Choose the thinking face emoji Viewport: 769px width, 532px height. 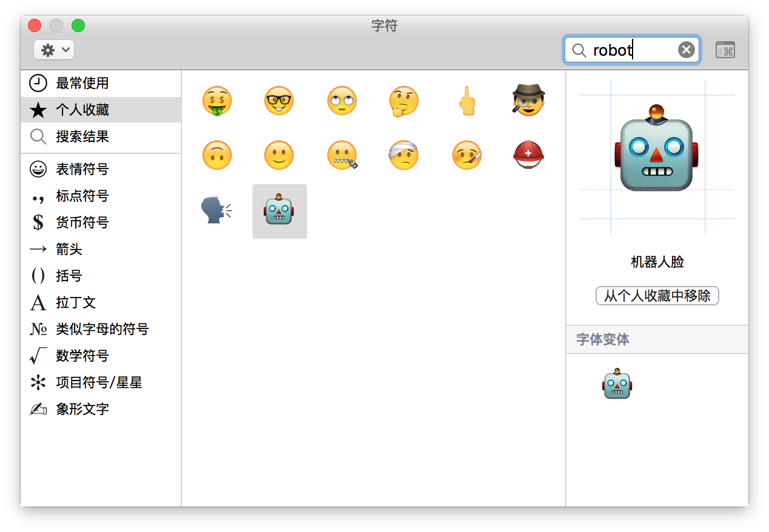click(404, 102)
